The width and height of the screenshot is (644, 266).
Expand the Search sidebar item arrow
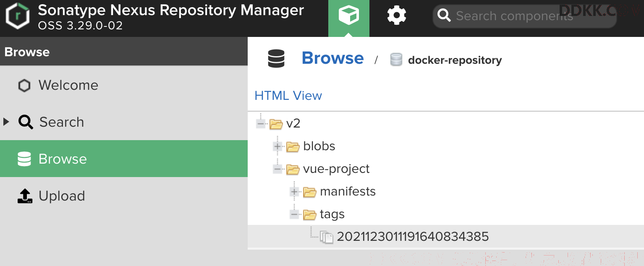6,122
